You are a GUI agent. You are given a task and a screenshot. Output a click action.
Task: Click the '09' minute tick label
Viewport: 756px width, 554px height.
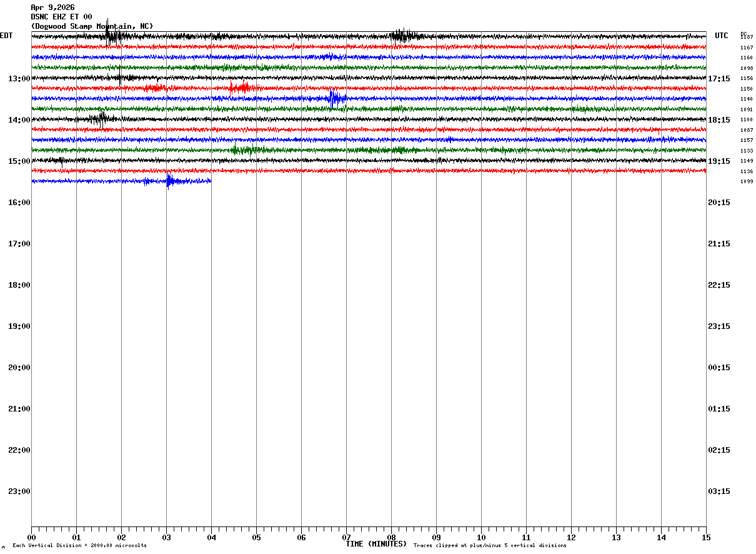tap(436, 537)
